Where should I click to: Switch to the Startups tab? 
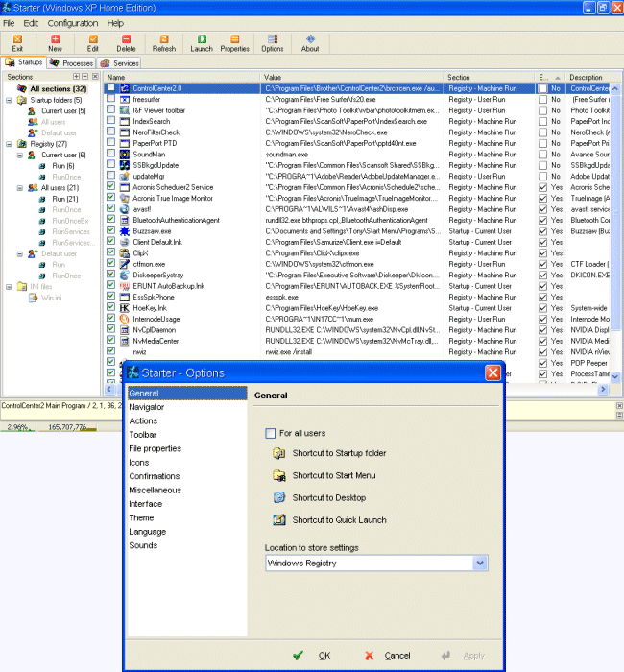coord(24,62)
